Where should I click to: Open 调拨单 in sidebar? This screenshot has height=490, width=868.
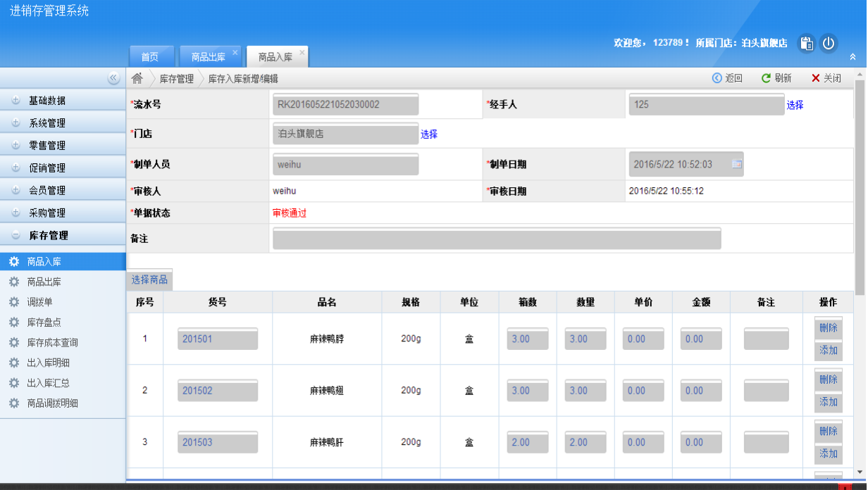39,302
